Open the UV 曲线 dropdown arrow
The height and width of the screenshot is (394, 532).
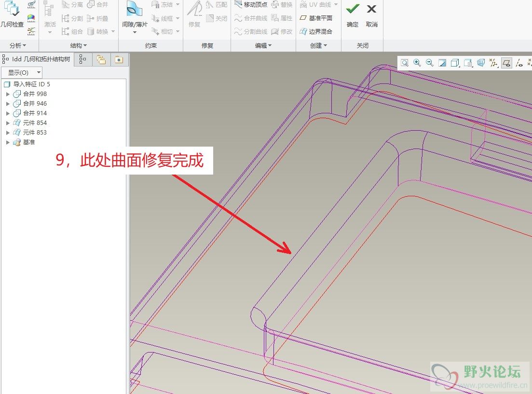pyautogui.click(x=336, y=4)
